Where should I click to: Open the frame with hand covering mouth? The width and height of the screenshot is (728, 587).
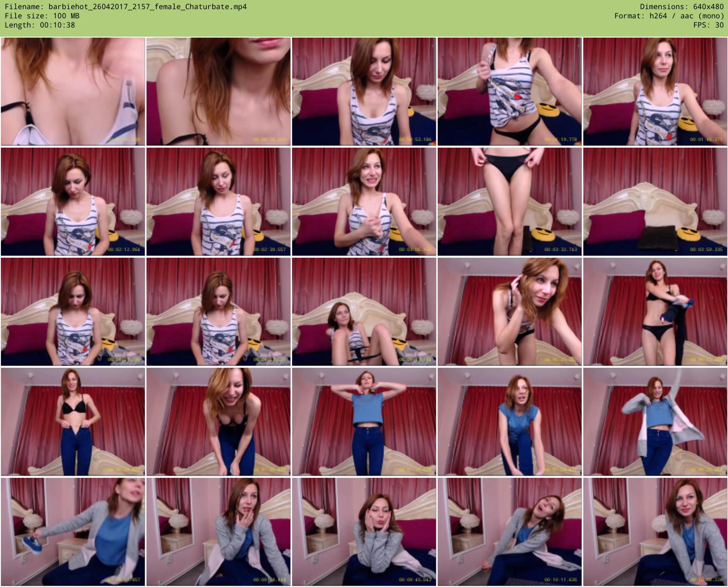point(218,532)
